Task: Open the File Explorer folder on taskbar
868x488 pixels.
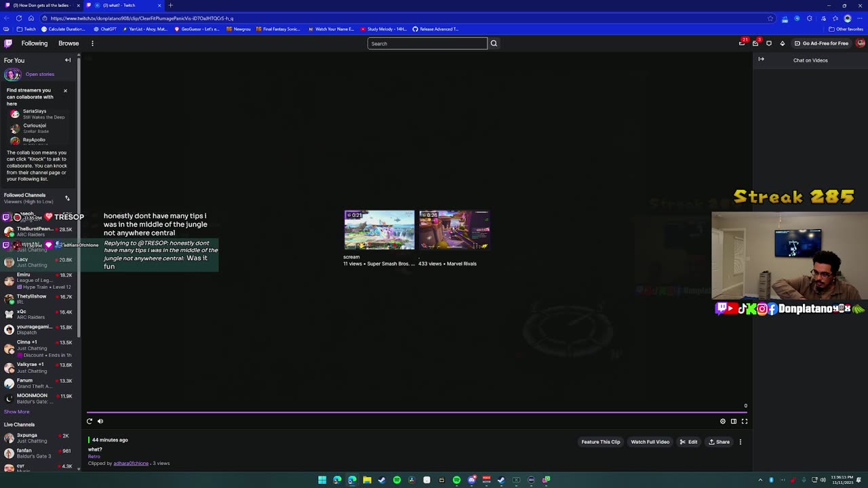Action: pos(367,480)
